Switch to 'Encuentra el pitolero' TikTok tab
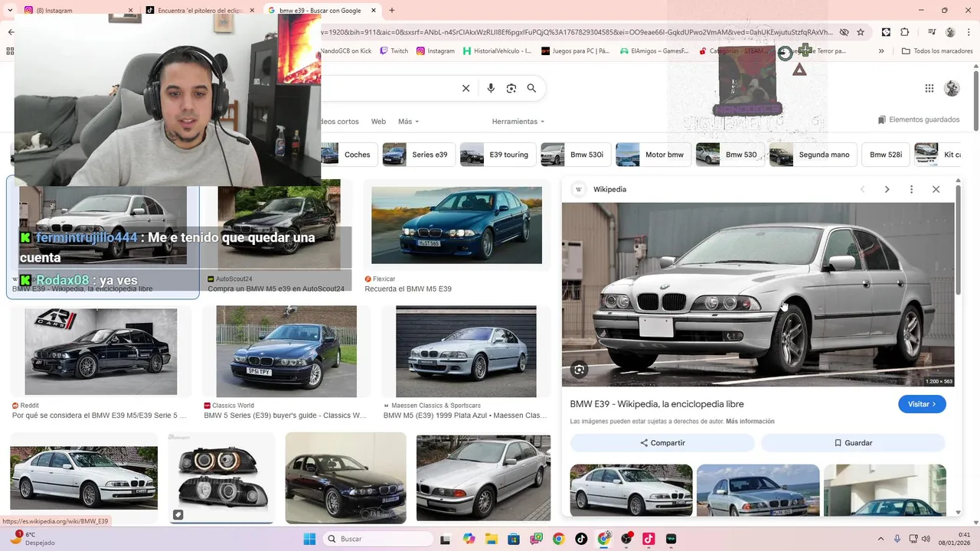980x551 pixels. pos(201,10)
